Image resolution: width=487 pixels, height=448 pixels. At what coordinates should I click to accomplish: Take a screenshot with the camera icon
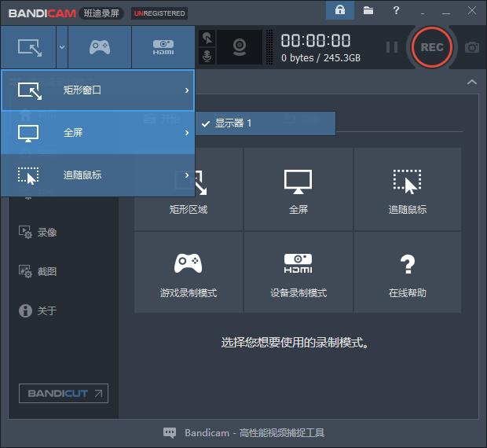tap(472, 47)
